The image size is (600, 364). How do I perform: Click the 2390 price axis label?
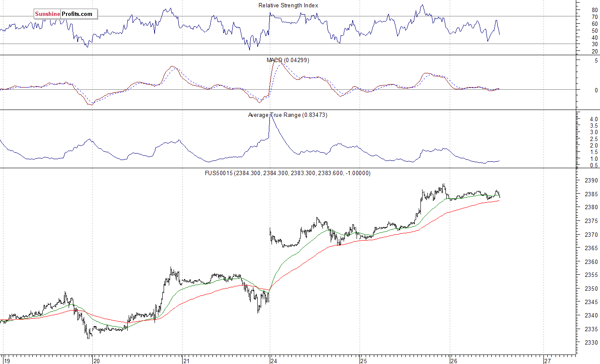pyautogui.click(x=592, y=180)
